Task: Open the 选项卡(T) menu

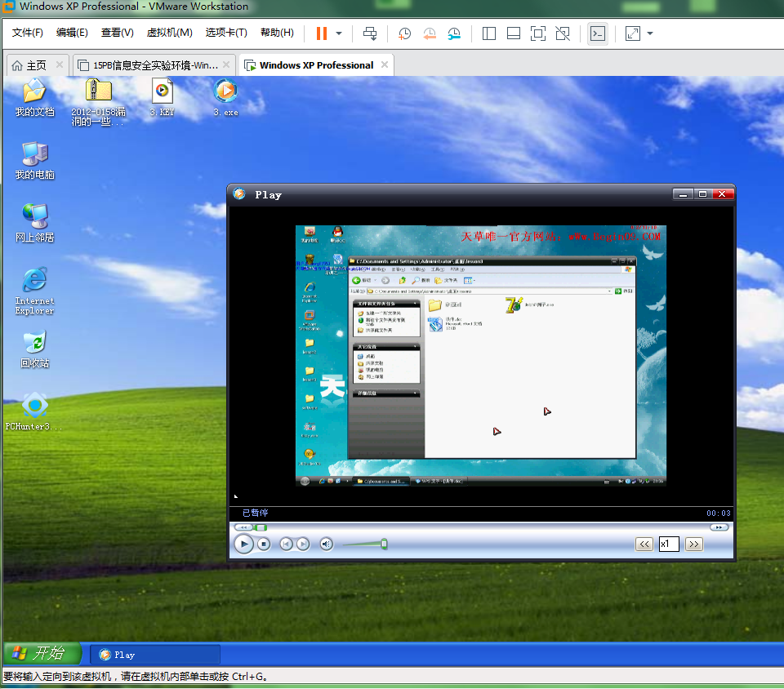Action: click(x=226, y=33)
